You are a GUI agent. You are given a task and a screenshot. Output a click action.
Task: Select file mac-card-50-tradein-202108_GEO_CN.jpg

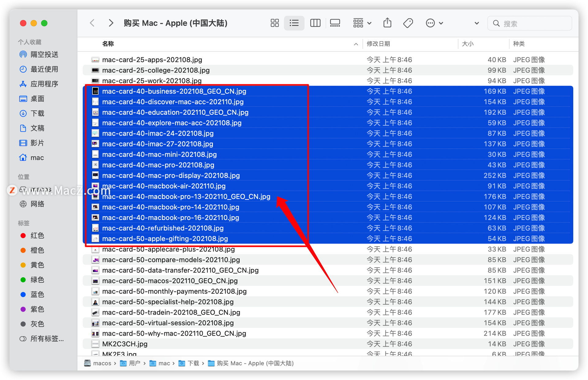tap(328, 312)
